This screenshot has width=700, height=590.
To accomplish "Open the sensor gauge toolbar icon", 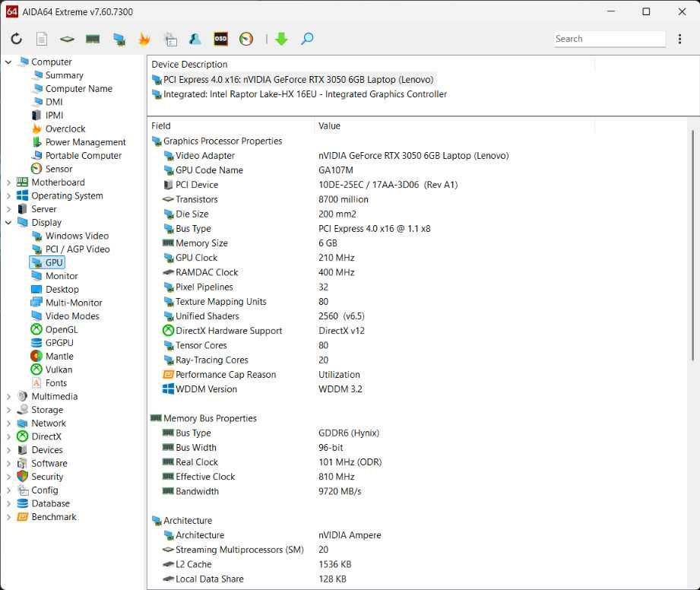I will point(246,39).
